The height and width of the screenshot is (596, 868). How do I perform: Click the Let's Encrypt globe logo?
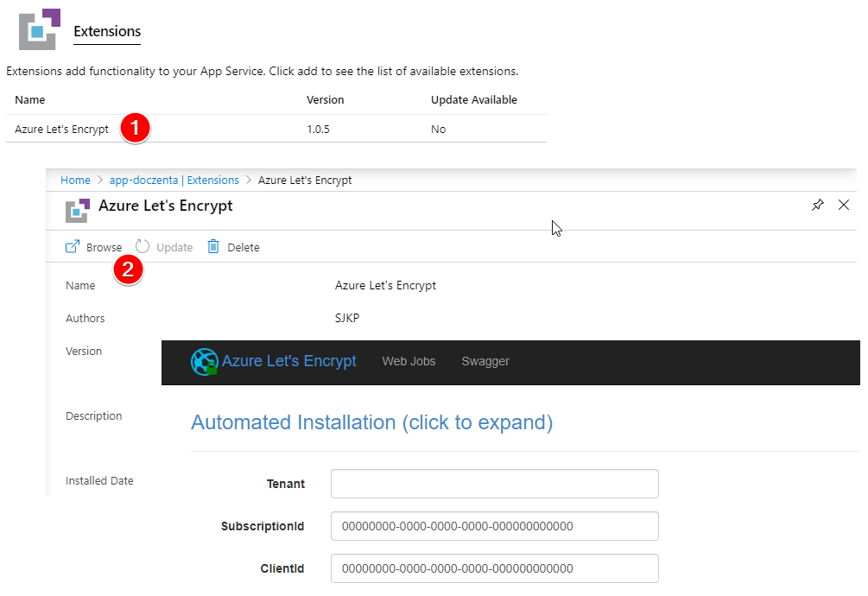pyautogui.click(x=205, y=361)
